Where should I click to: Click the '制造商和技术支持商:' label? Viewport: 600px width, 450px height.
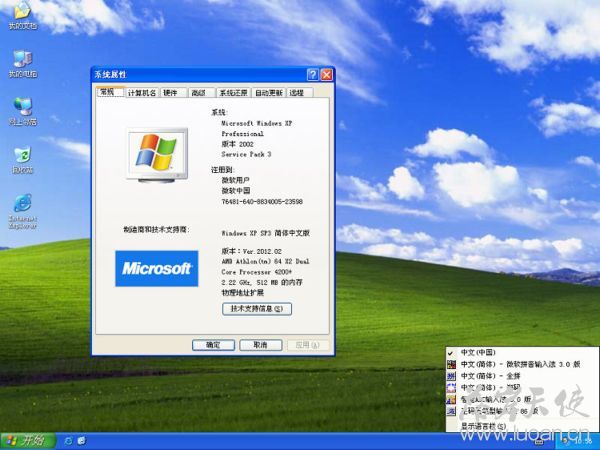click(x=156, y=230)
